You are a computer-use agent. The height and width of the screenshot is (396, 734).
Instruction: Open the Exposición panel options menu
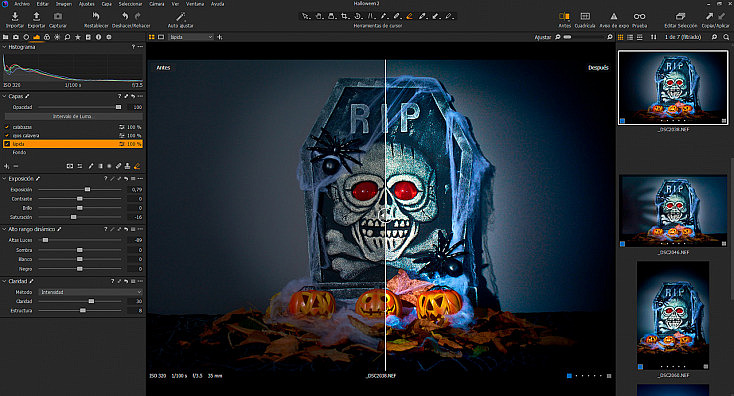click(140, 178)
